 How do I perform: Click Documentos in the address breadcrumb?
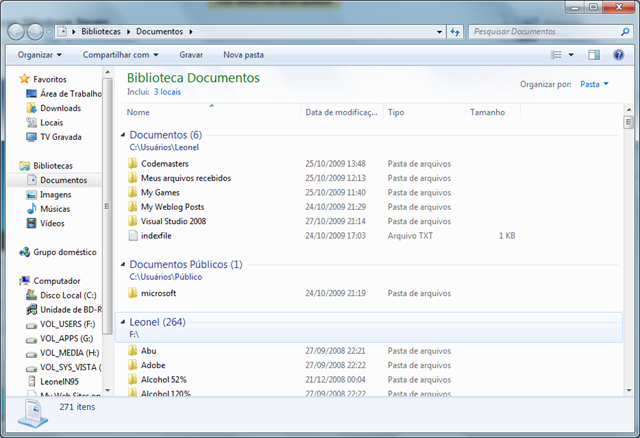[160, 31]
